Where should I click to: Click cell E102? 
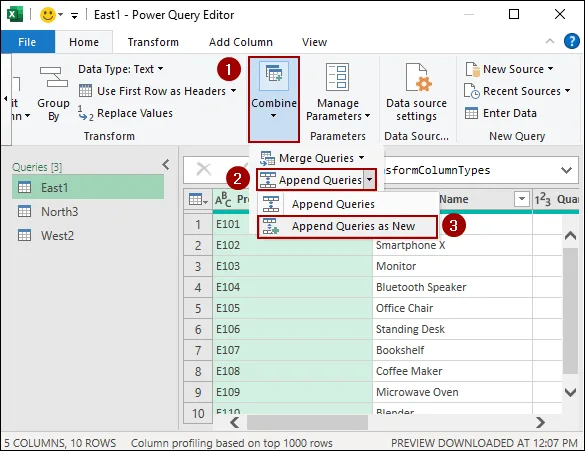(x=292, y=245)
